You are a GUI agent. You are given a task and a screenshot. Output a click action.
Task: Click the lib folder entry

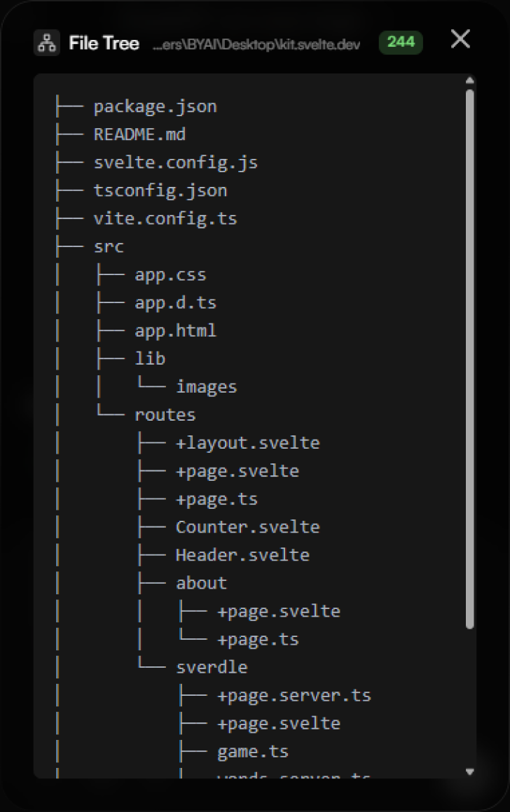click(150, 358)
